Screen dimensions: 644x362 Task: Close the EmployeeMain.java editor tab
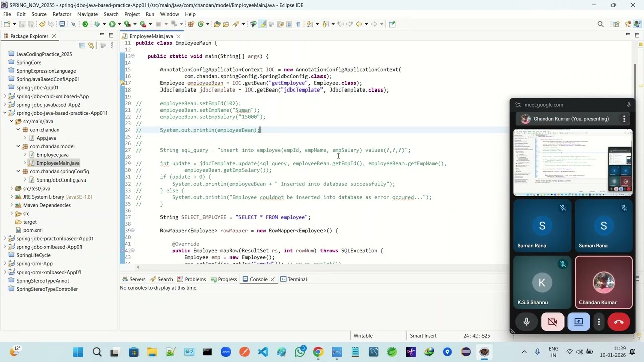pyautogui.click(x=178, y=36)
